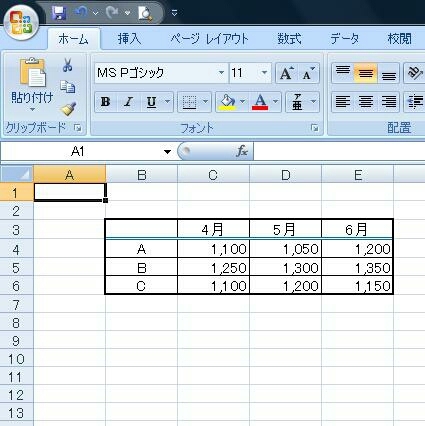The width and height of the screenshot is (425, 426).
Task: Switch to the ホーム tab
Action: (x=73, y=39)
